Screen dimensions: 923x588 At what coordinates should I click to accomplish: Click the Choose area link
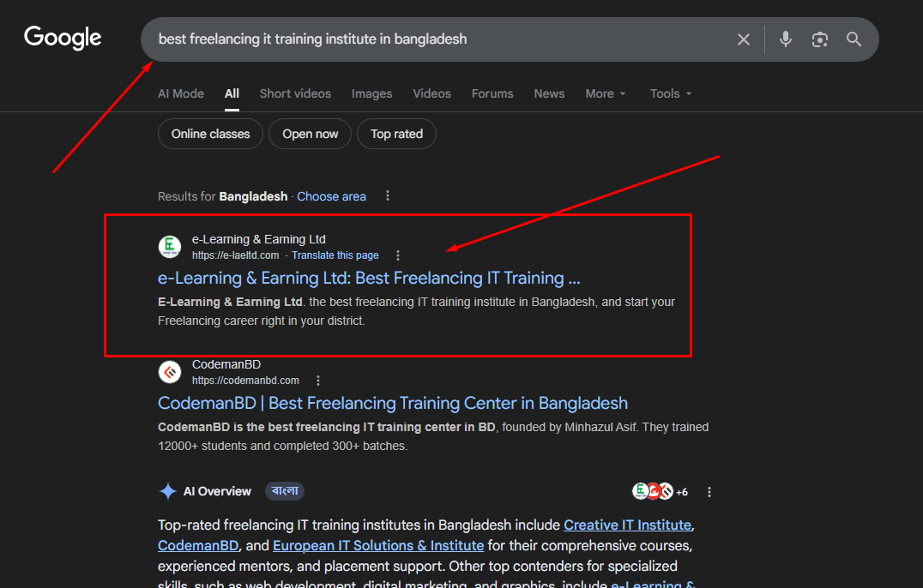pos(331,196)
